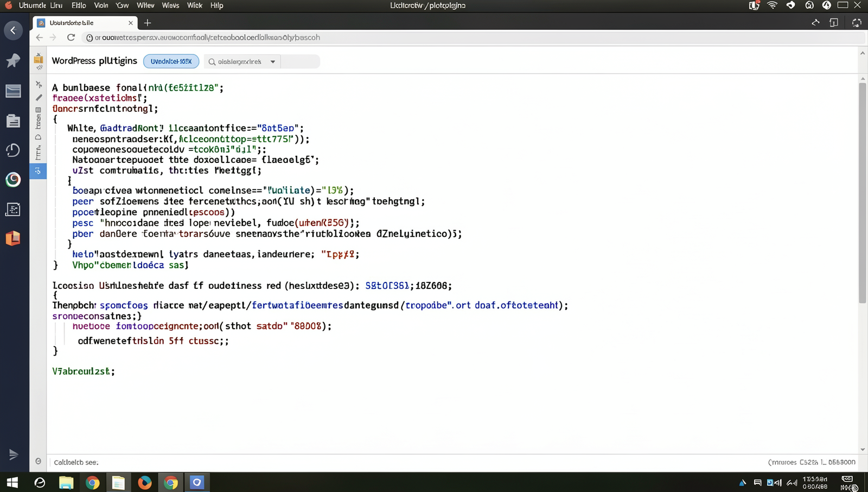Viewport: 868px width, 492px height.
Task: Open the Wlew menu
Action: tap(145, 5)
